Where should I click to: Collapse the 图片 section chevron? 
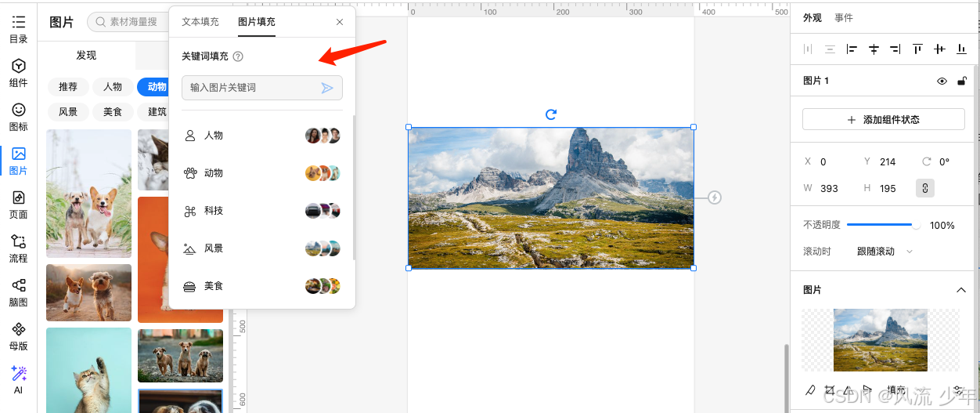[961, 290]
